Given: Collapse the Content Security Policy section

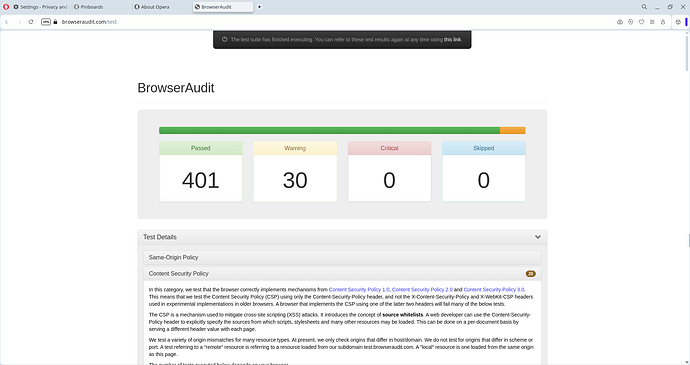Looking at the screenshot, I should coord(342,273).
